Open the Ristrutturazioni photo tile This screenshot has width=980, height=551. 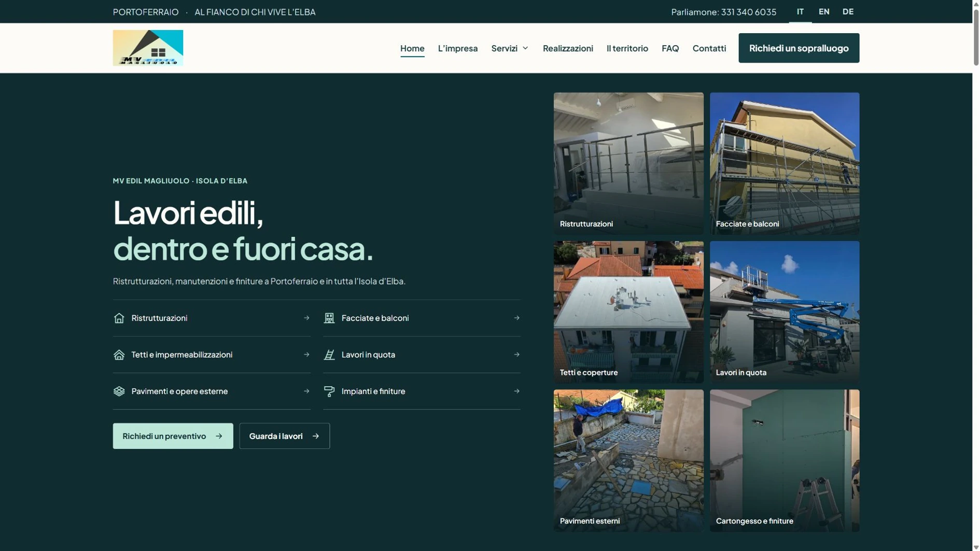point(628,164)
